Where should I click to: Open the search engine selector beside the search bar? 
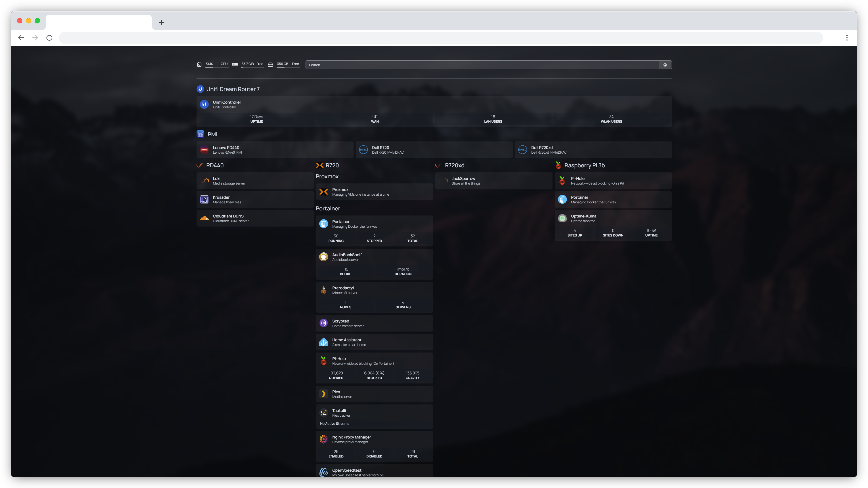665,65
